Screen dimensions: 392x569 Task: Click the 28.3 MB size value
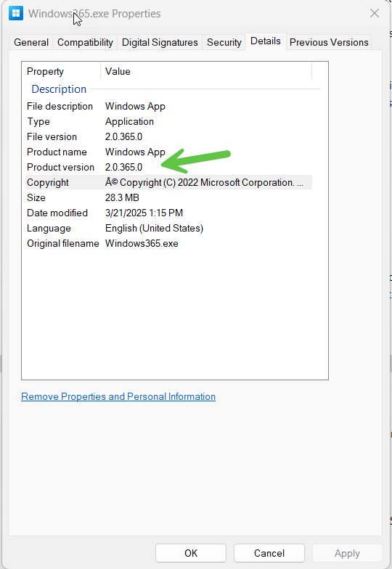click(122, 197)
